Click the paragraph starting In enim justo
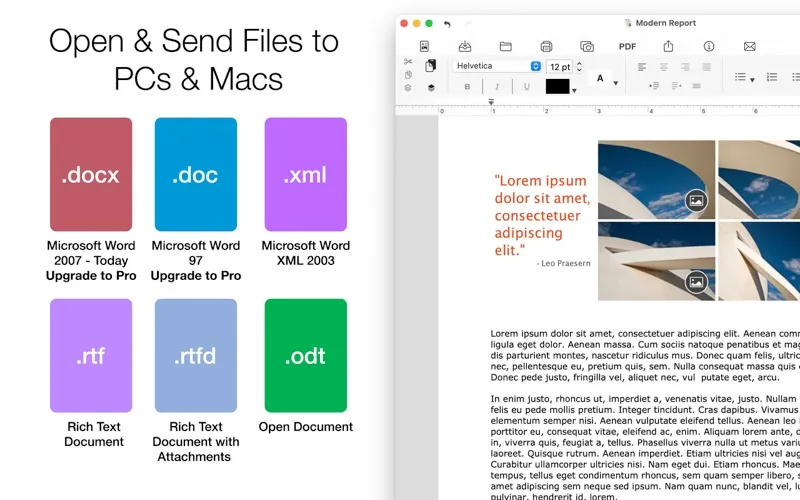 click(x=645, y=447)
